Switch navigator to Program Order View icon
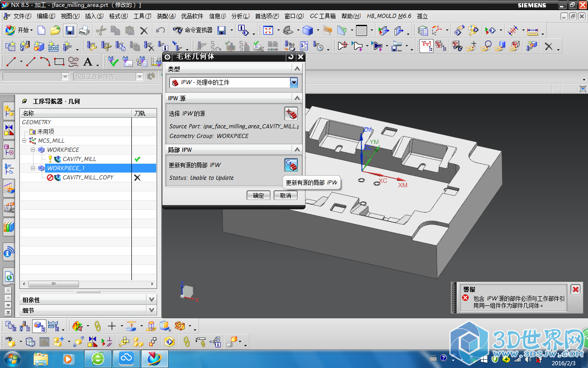The height and width of the screenshot is (368, 588). click(x=10, y=326)
